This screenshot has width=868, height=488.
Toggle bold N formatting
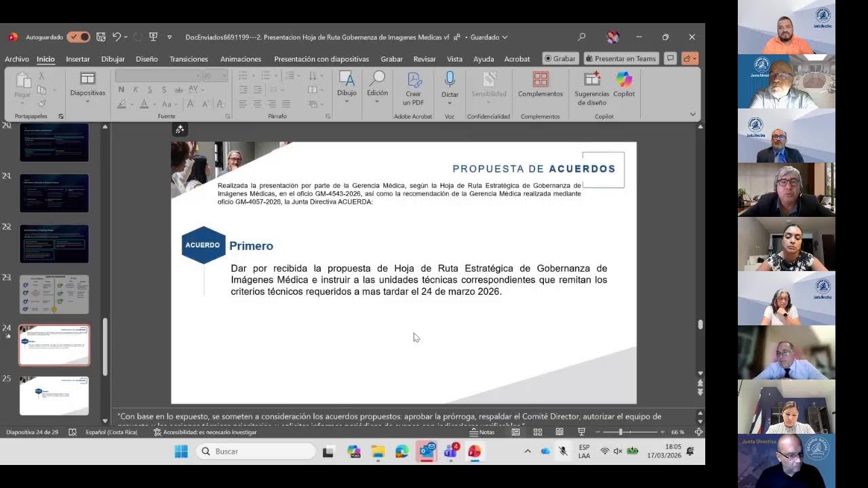tap(121, 89)
